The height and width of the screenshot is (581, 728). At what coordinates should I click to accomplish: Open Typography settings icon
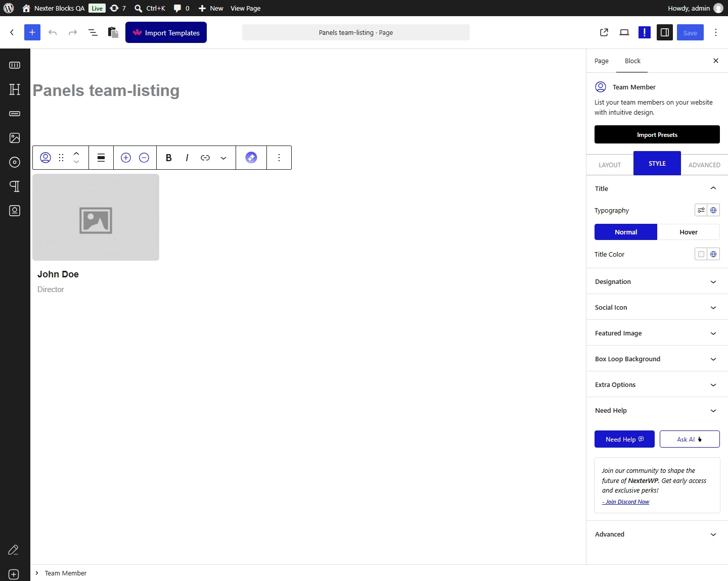tap(701, 210)
